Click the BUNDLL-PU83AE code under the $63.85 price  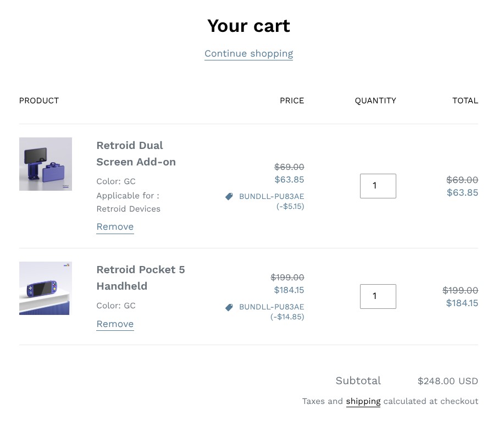coord(272,196)
